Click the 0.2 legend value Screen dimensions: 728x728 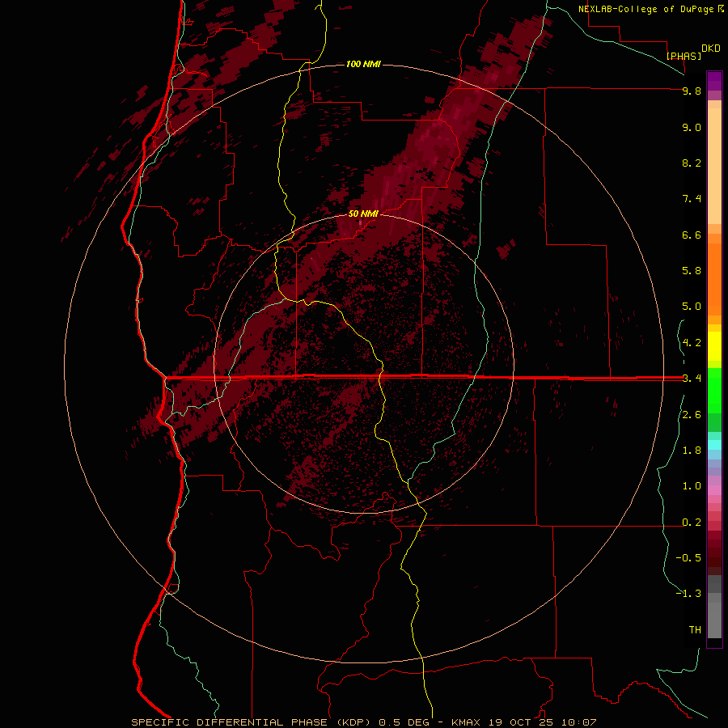(x=692, y=523)
